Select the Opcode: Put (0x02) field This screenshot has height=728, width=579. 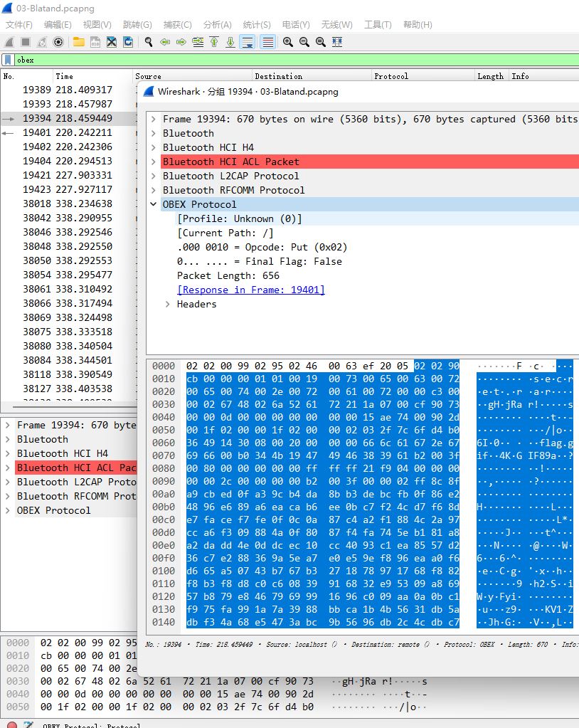pyautogui.click(x=262, y=248)
